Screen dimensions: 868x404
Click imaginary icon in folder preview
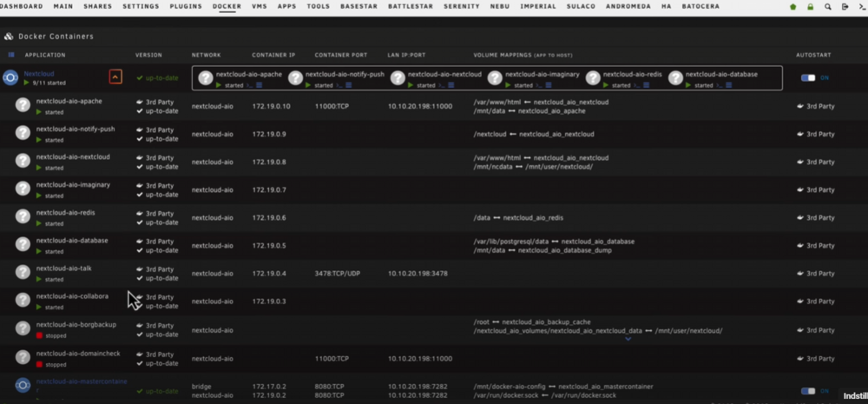tap(495, 78)
